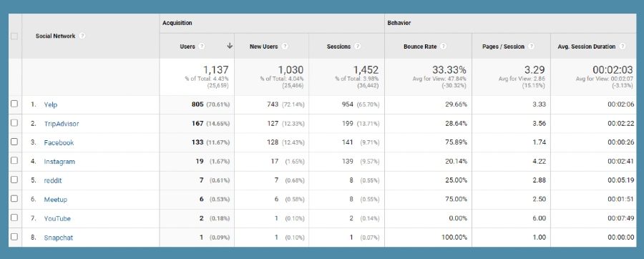The width and height of the screenshot is (644, 259).
Task: Toggle sort arrow in Users column
Action: 230,46
